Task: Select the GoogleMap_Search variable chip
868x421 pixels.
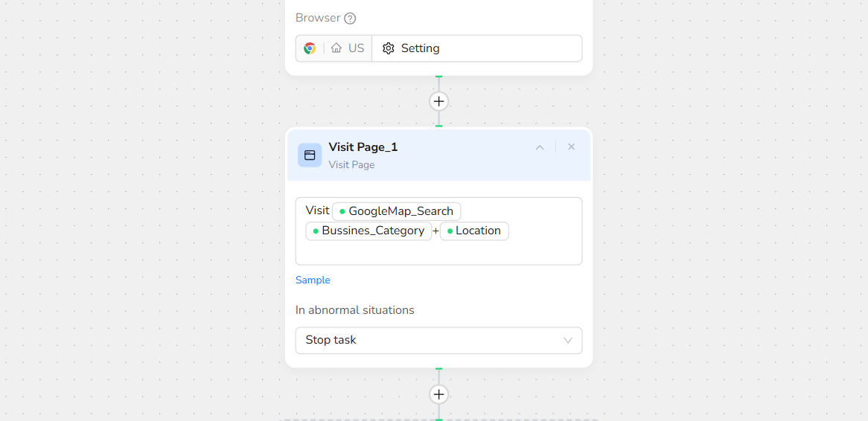Action: tap(397, 211)
